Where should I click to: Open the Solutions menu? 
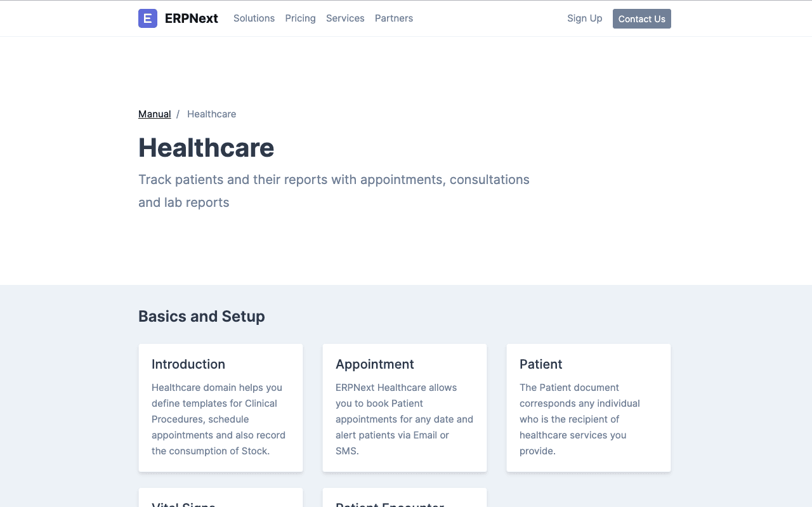(x=254, y=18)
